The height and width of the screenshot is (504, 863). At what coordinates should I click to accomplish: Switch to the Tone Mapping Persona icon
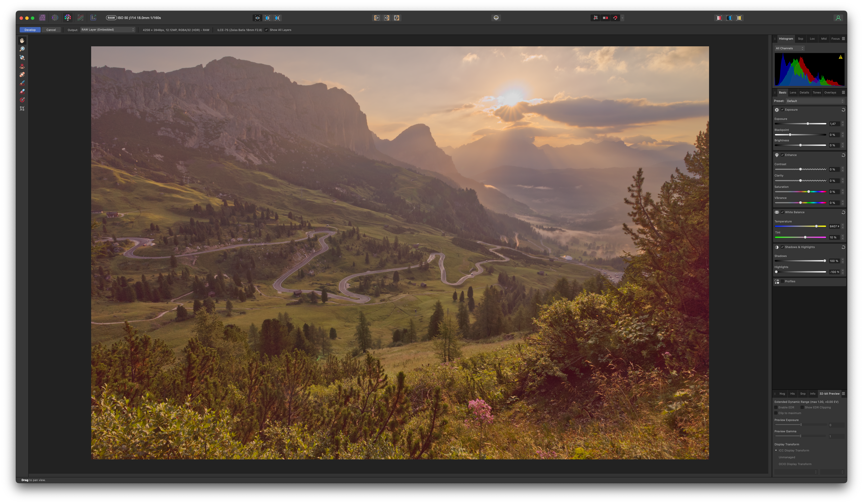pos(81,17)
